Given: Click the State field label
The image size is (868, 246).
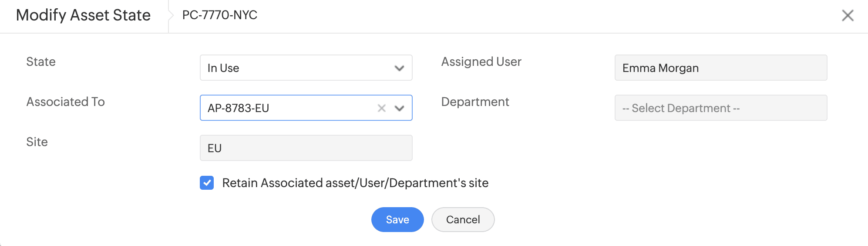Looking at the screenshot, I should [41, 62].
